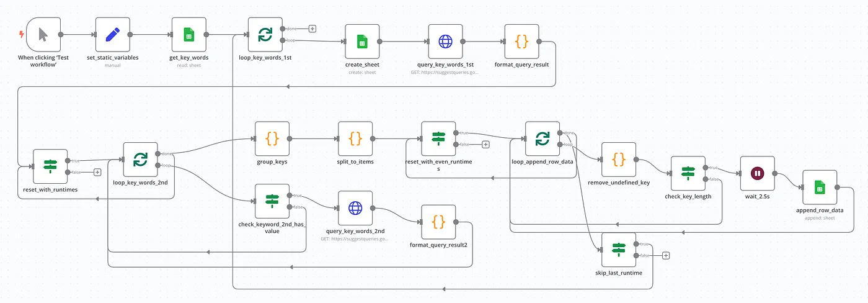Add node after loop_key_words_1st done output
Screen dimensions: 868x303
[312, 29]
